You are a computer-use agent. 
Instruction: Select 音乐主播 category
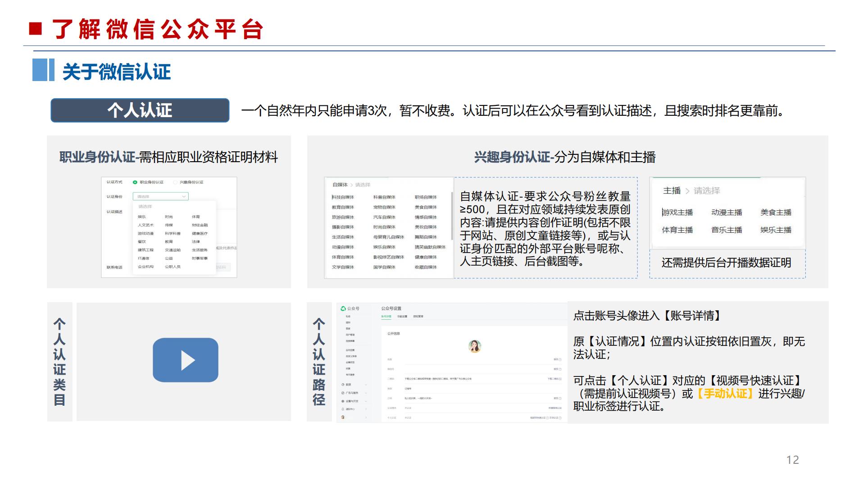727,230
